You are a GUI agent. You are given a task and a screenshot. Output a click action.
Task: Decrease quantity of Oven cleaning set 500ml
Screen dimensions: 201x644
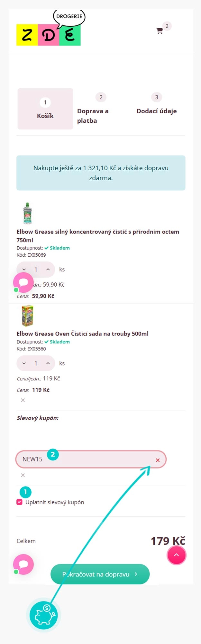24,363
